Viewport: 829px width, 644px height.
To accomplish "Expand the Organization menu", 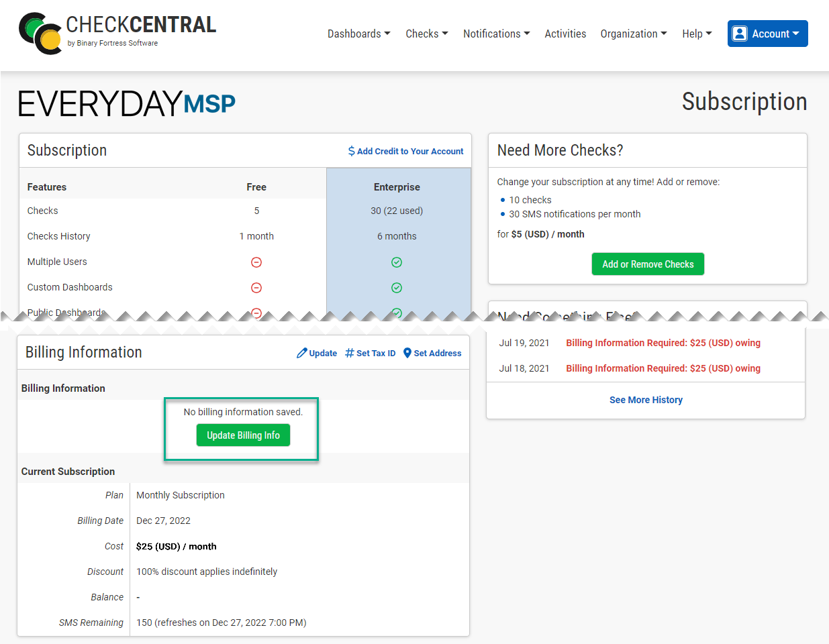I will 634,34.
